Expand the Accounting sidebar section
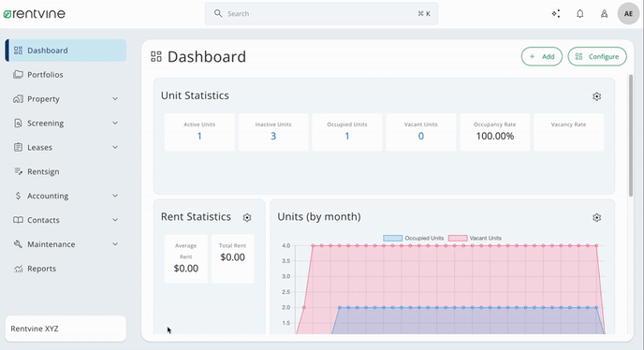The width and height of the screenshot is (644, 350). coord(66,196)
